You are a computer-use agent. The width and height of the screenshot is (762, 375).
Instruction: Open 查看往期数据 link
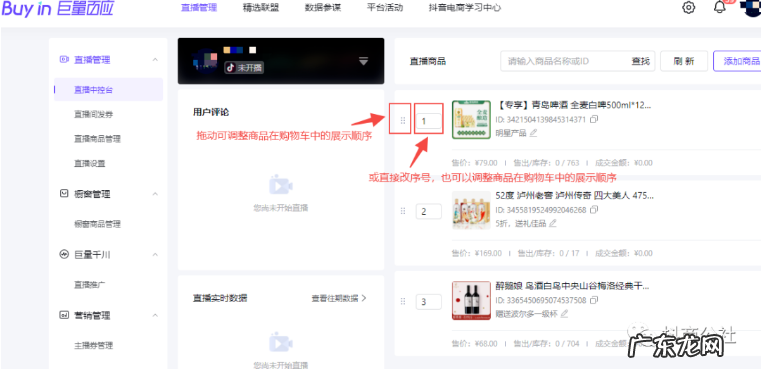[339, 298]
